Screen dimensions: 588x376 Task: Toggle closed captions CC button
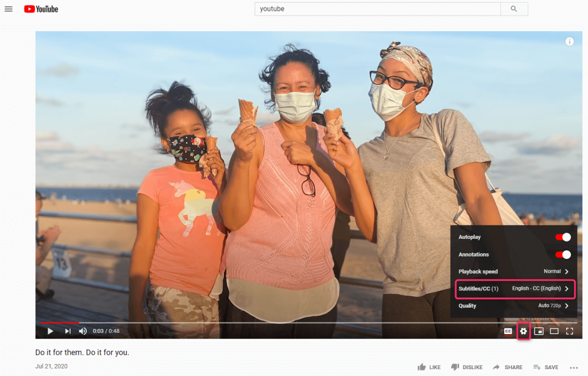click(x=508, y=331)
